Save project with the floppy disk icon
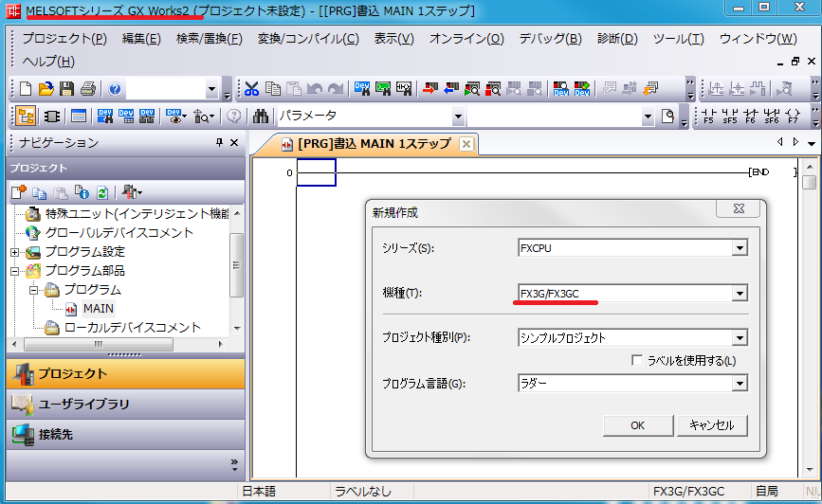Screen dimensions: 822x504 66,88
